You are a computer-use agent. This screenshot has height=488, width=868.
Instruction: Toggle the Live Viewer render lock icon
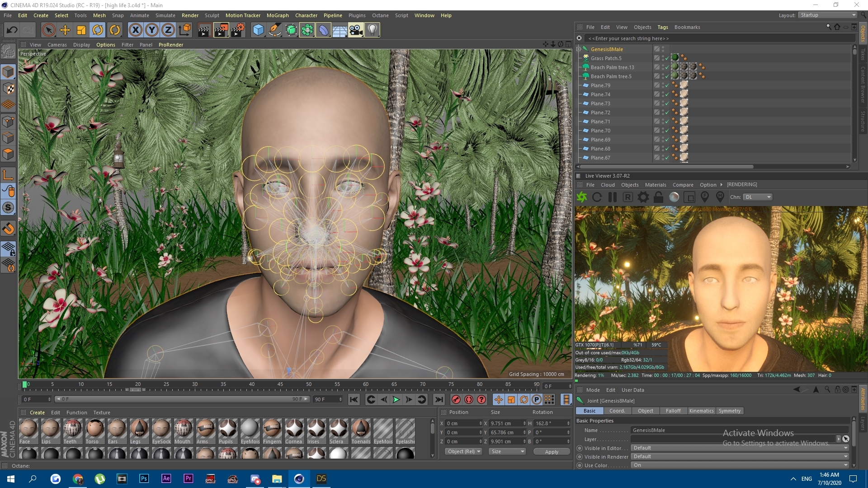click(x=658, y=197)
